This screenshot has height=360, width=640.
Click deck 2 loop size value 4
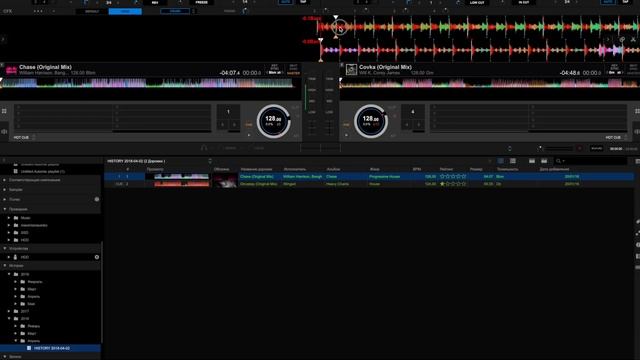pyautogui.click(x=413, y=111)
